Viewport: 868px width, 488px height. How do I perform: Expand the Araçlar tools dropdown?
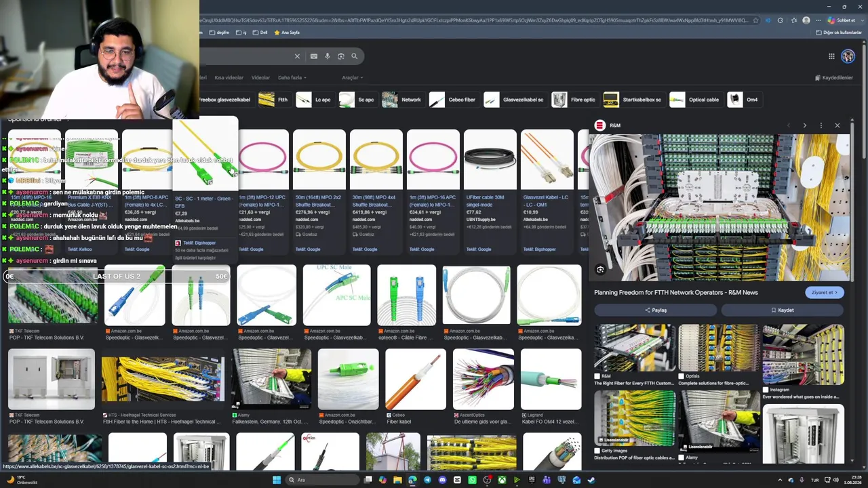pyautogui.click(x=352, y=78)
